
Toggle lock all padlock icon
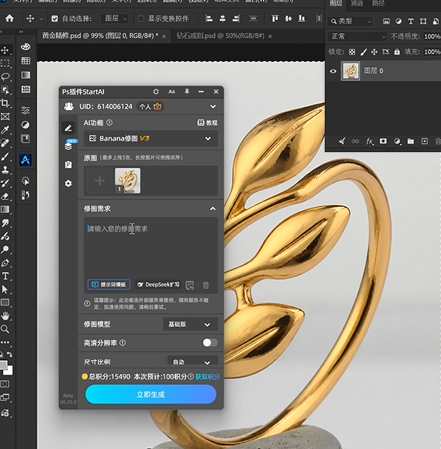(x=397, y=52)
